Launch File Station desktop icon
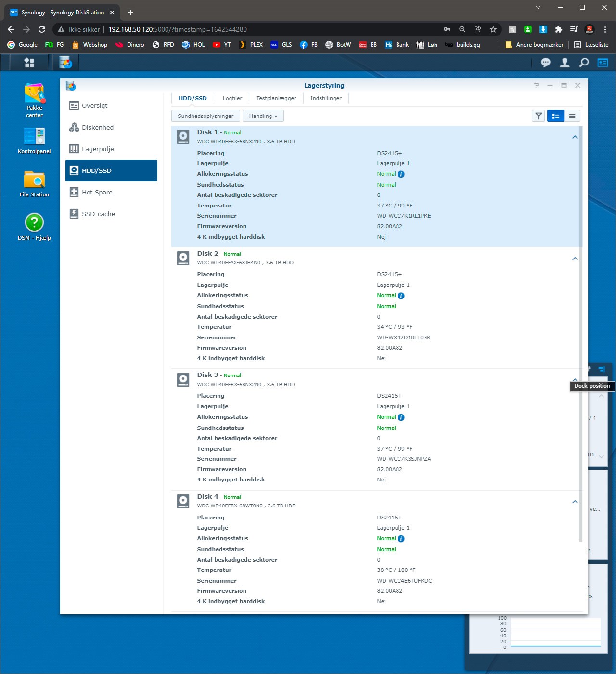This screenshot has width=616, height=674. point(34,184)
